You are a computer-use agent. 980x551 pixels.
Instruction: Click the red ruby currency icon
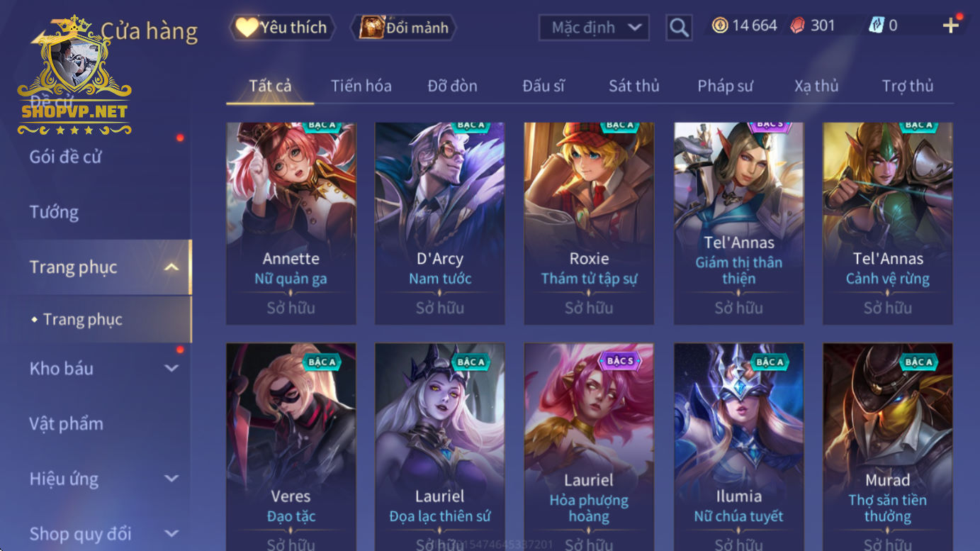pos(797,26)
